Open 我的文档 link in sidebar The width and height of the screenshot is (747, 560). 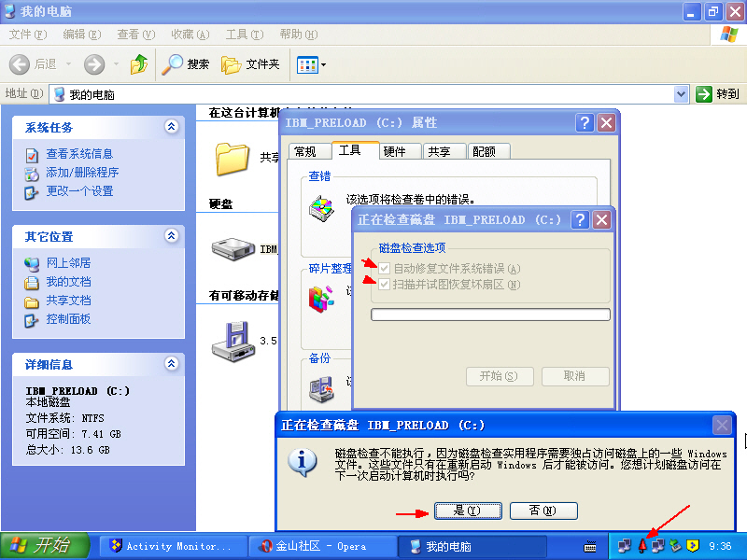[68, 282]
